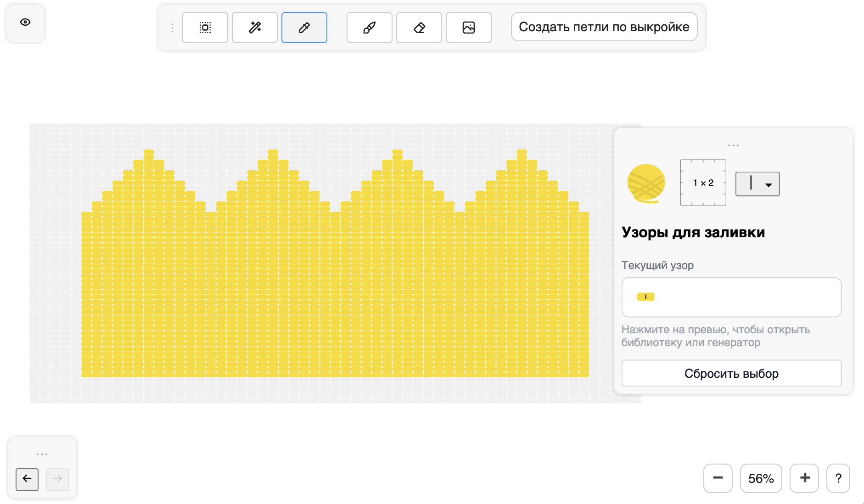Click the image insert tool
This screenshot has height=504, width=864.
coord(469,28)
